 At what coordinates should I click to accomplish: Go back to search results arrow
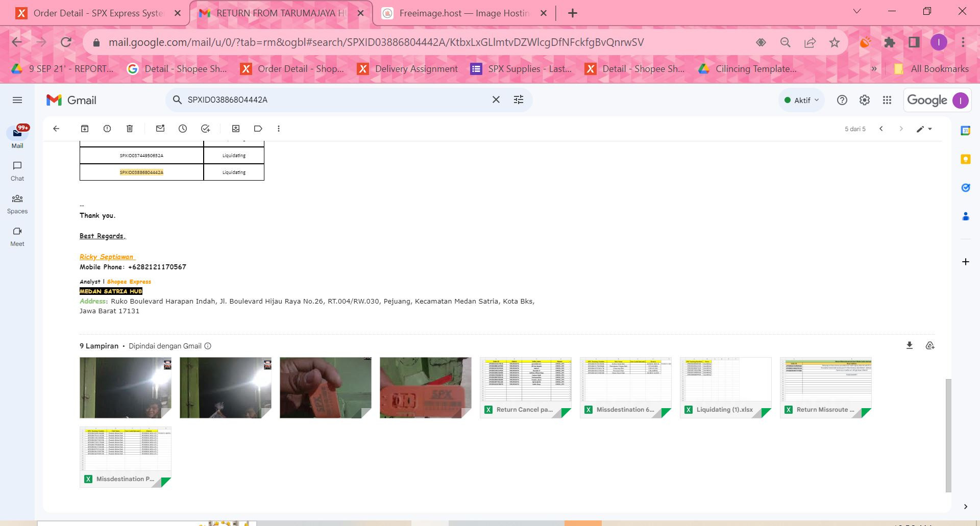(56, 129)
